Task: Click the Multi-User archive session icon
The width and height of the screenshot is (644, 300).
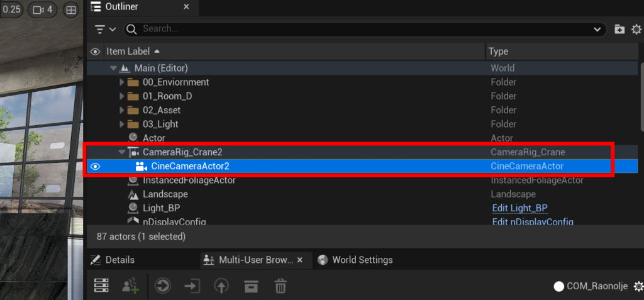Action: pos(251,286)
